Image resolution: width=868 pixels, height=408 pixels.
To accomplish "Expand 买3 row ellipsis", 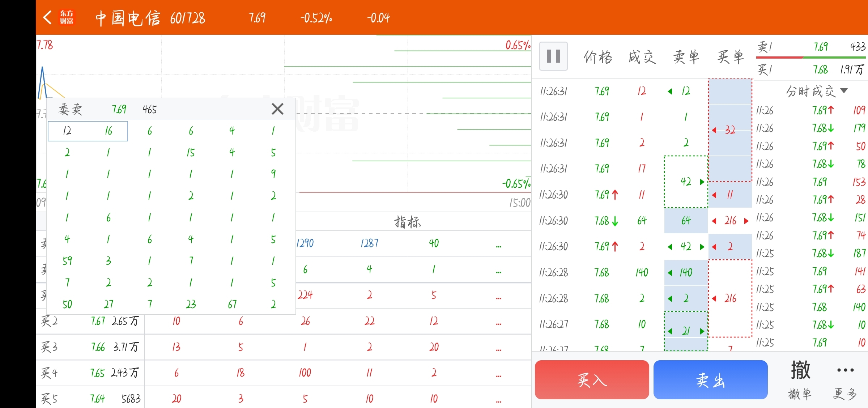I will pos(499,349).
